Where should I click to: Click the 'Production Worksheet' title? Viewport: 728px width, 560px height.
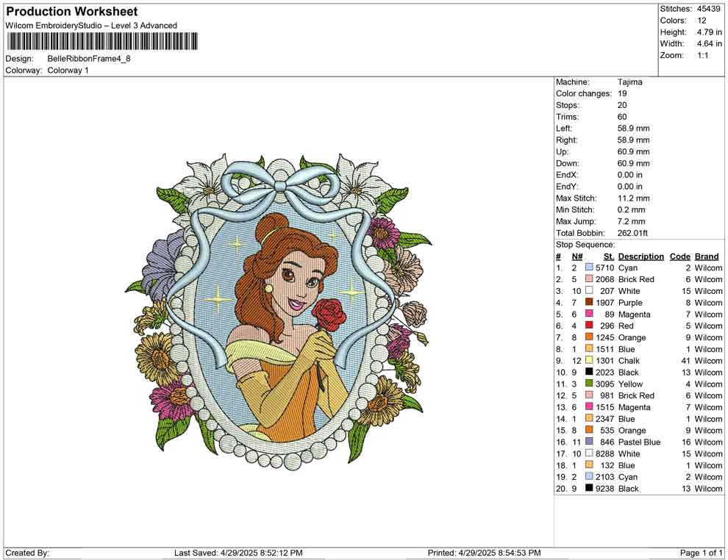pyautogui.click(x=72, y=12)
